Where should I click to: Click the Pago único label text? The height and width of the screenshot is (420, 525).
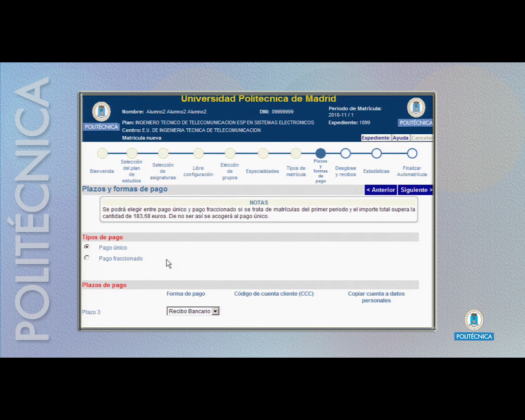pyautogui.click(x=113, y=248)
